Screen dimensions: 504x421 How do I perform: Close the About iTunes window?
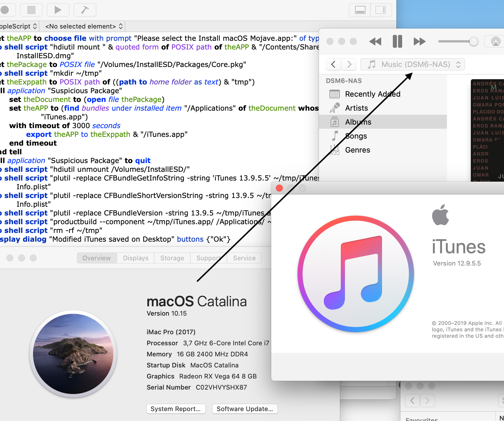tap(279, 188)
